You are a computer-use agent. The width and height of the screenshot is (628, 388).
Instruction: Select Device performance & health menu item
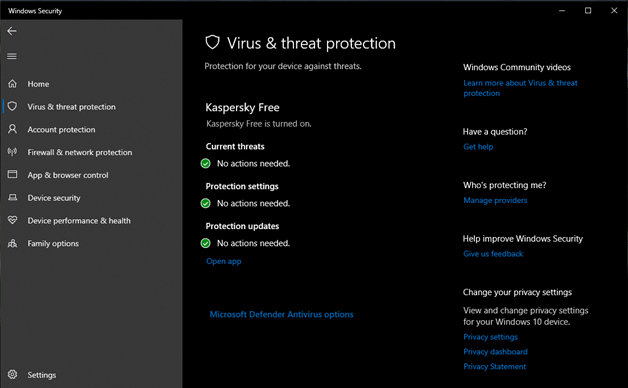(79, 221)
